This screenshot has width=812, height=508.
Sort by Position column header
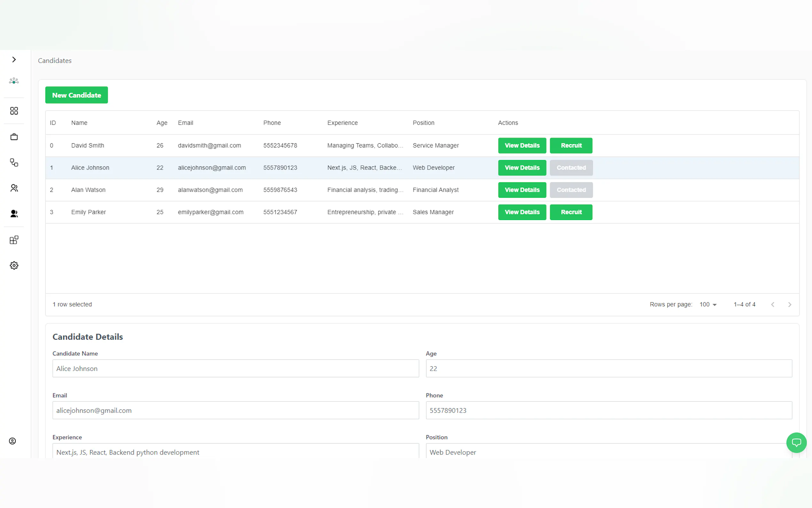(423, 123)
